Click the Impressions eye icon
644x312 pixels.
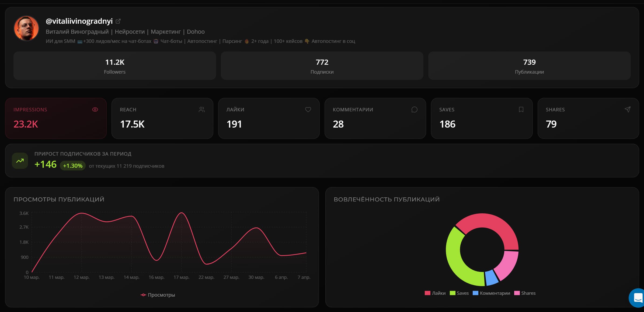point(95,109)
